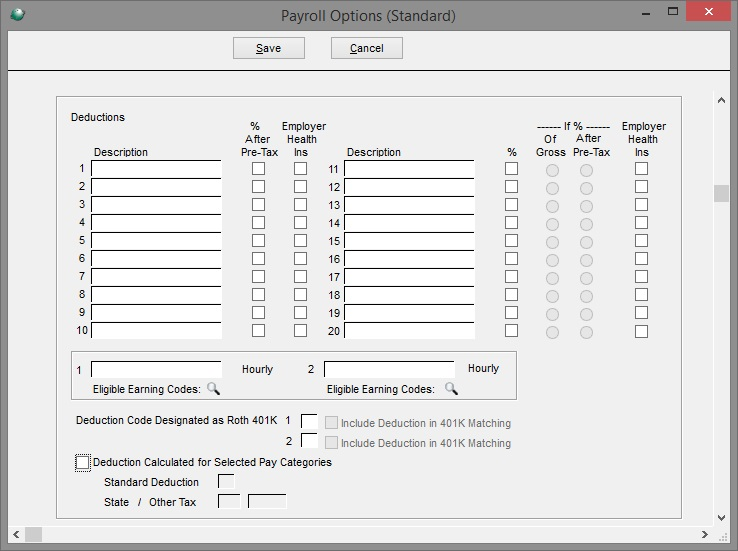Select After Pre-Tax radio for deduction 11
The width and height of the screenshot is (738, 551).
586,170
